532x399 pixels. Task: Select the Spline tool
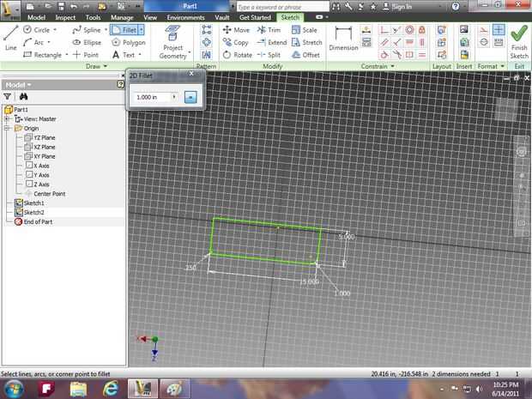click(87, 30)
